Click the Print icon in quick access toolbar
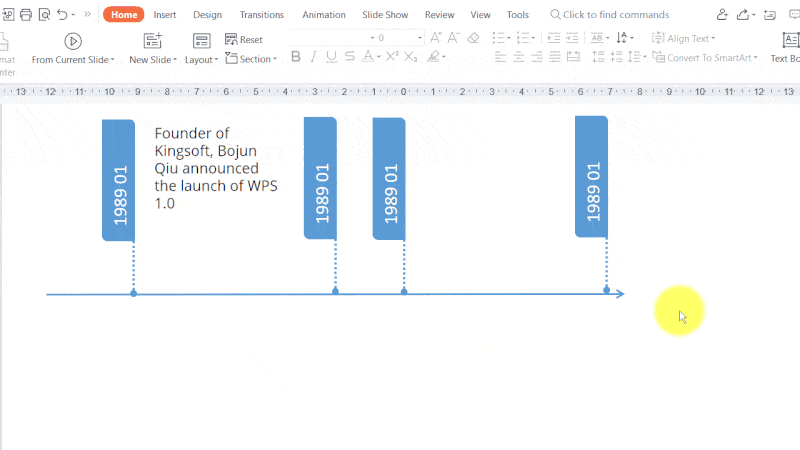Viewport: 800px width, 450px height. coord(26,14)
